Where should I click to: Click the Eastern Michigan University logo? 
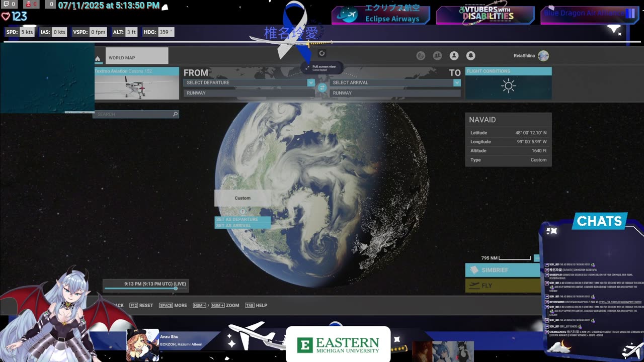[x=338, y=344]
